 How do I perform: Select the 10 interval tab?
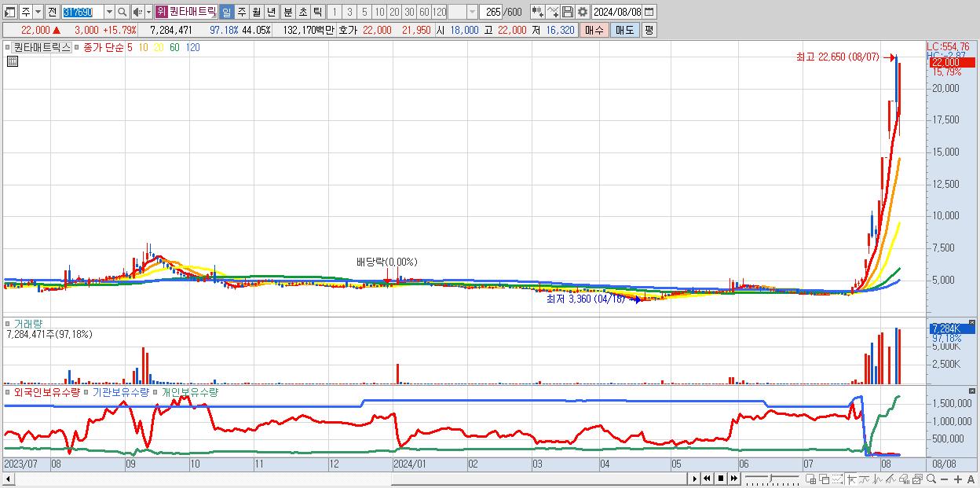(379, 12)
